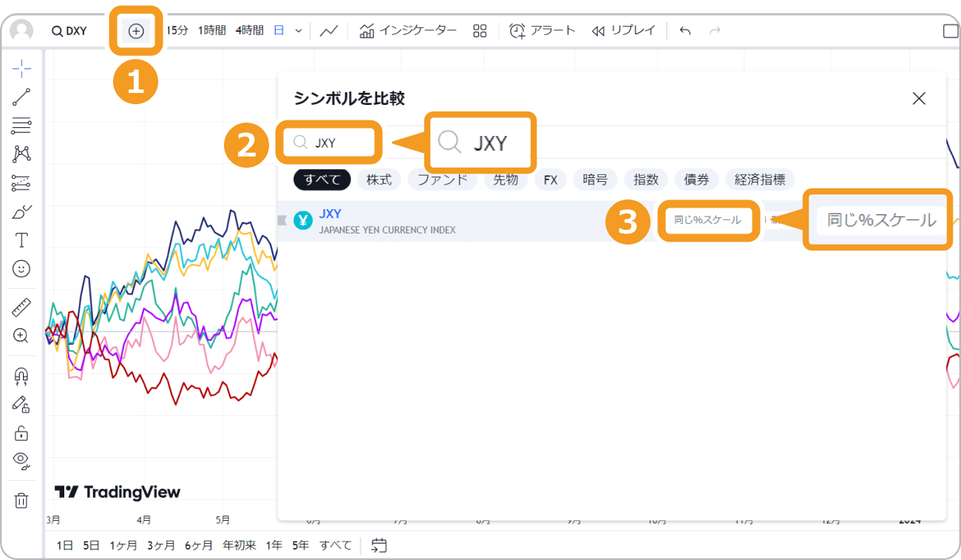Click the trash remove objects icon
The height and width of the screenshot is (560, 961).
[21, 500]
